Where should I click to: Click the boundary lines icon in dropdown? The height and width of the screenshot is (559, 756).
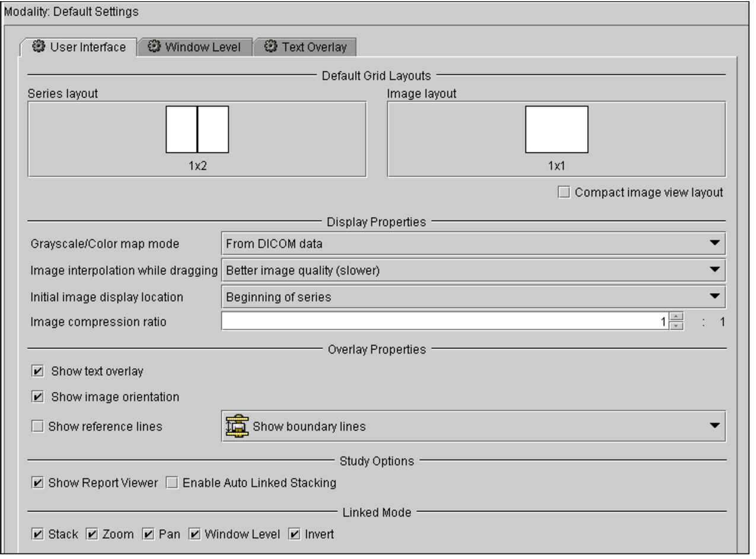pos(237,426)
